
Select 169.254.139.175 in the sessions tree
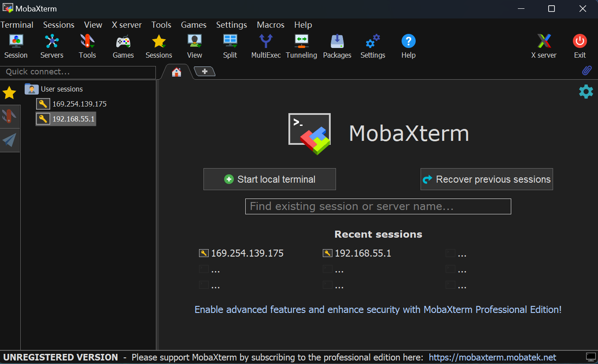72,104
